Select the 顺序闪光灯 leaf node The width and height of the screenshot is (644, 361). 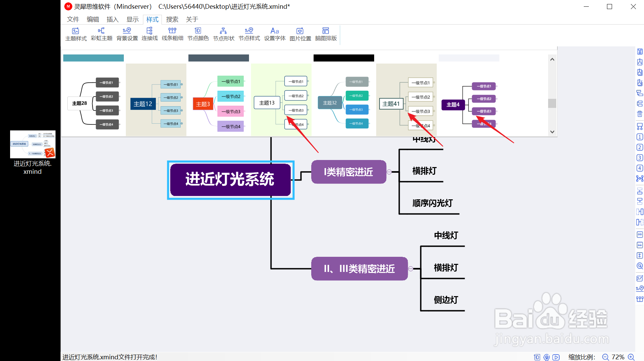tap(433, 203)
